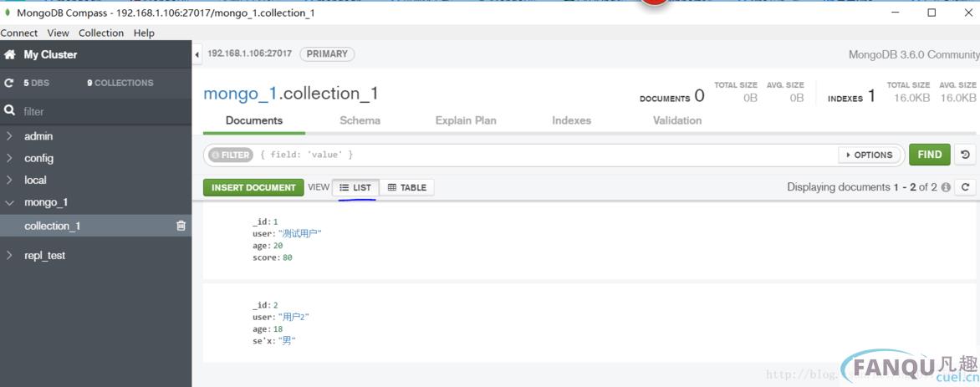Image resolution: width=980 pixels, height=387 pixels.
Task: Click the score: 80 field
Action: click(x=273, y=257)
